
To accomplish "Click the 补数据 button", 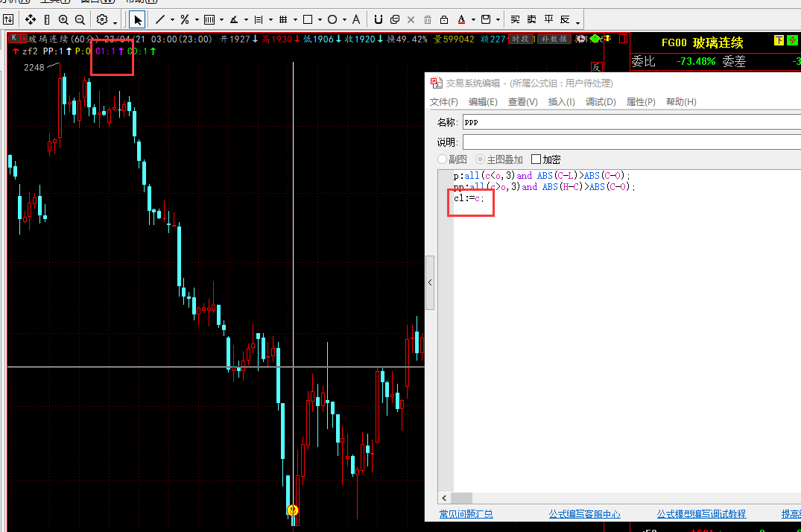I will [554, 39].
